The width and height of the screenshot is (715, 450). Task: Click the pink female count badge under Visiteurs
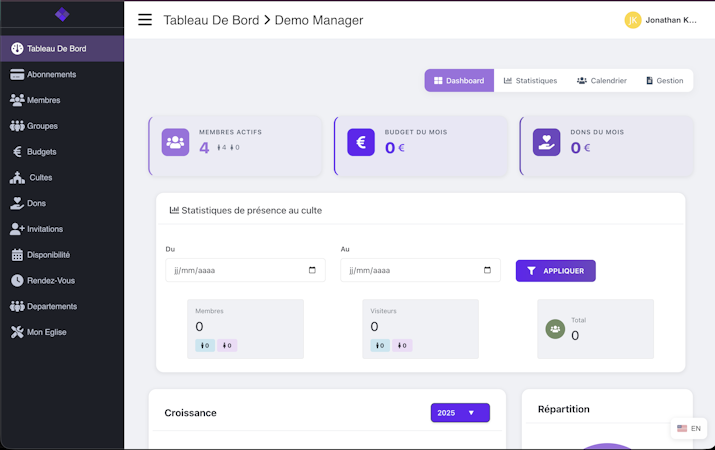(402, 345)
